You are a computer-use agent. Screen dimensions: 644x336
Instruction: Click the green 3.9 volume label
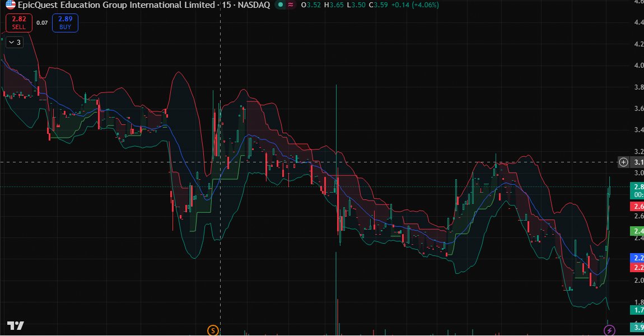[x=637, y=328]
